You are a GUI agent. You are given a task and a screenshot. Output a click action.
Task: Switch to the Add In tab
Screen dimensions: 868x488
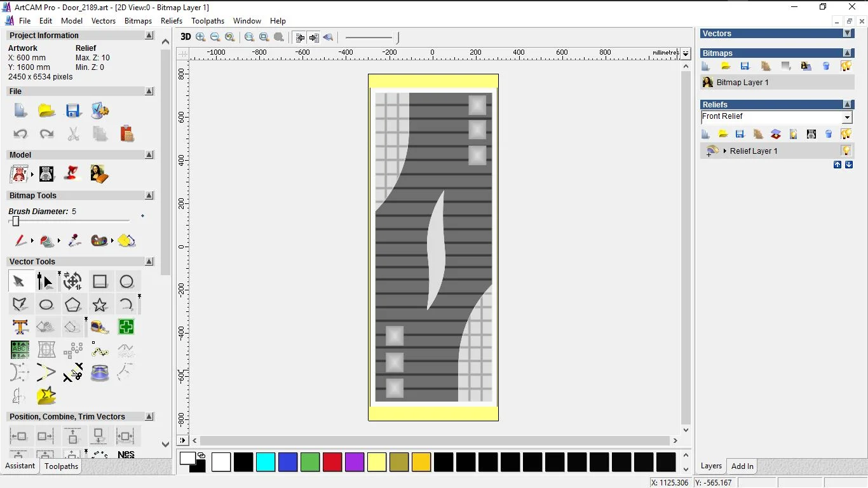[742, 466]
